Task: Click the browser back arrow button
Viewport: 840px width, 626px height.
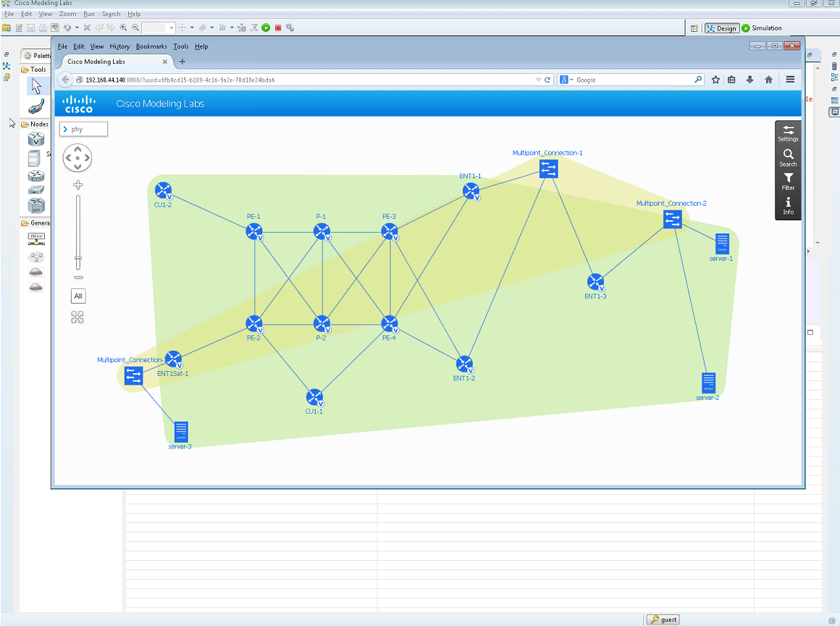Action: click(65, 80)
